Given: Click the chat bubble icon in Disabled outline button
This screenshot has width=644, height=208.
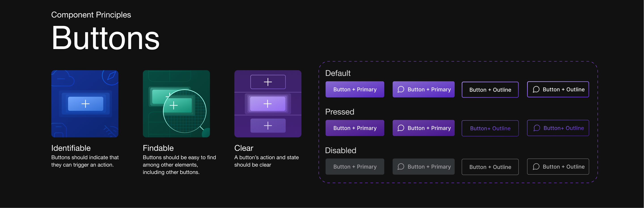Looking at the screenshot, I should [x=536, y=166].
